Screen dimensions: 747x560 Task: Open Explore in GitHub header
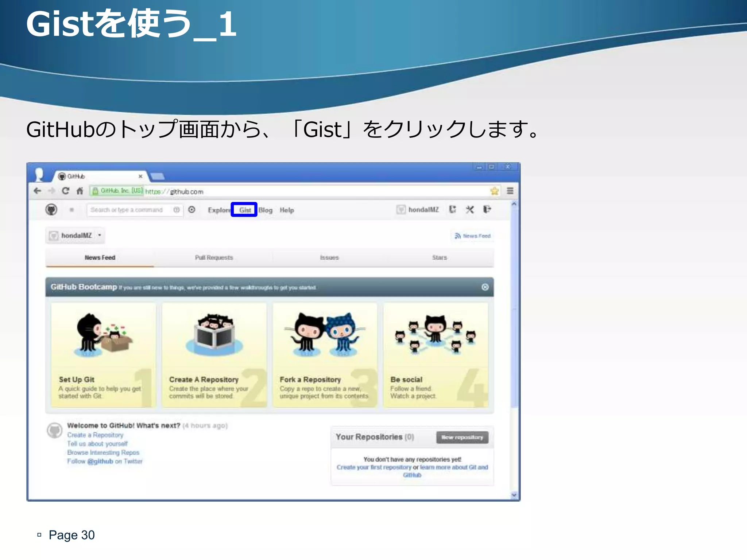219,210
